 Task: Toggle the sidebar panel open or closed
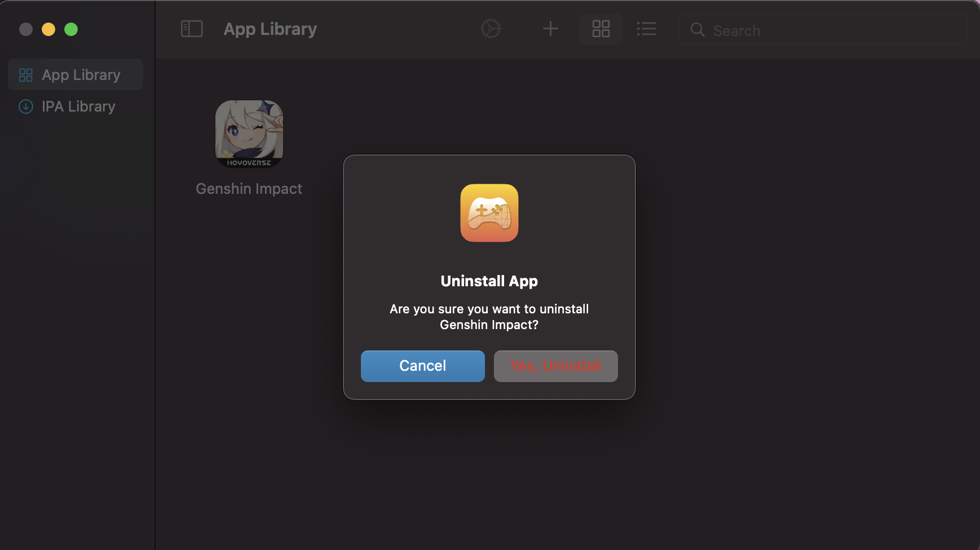point(192,29)
